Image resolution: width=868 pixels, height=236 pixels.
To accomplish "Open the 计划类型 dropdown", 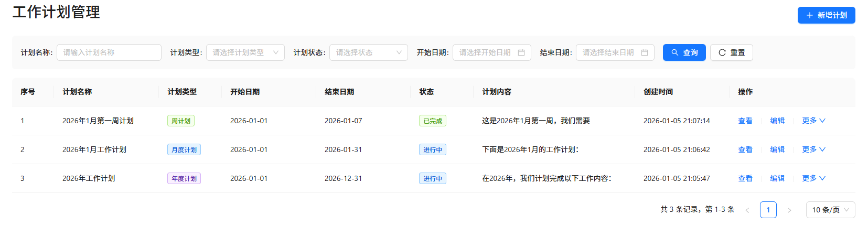I will click(245, 52).
